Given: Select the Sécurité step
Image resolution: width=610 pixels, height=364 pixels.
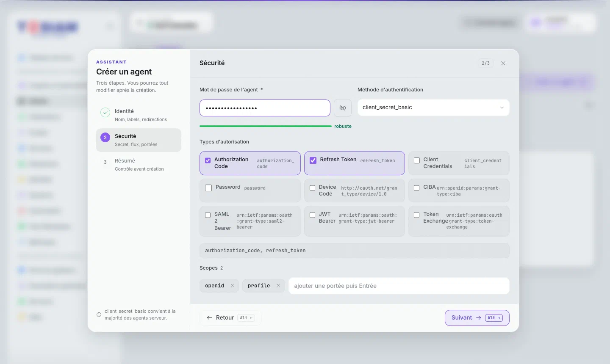Looking at the screenshot, I should click(x=139, y=140).
